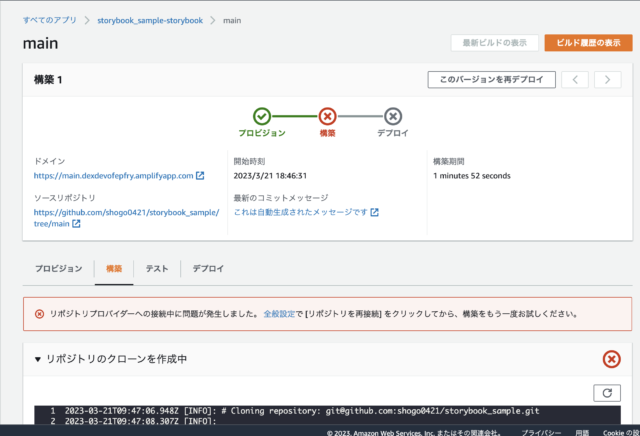The image size is (640, 436).
Task: Click the green プロビジョン check step icon
Action: pyautogui.click(x=262, y=116)
